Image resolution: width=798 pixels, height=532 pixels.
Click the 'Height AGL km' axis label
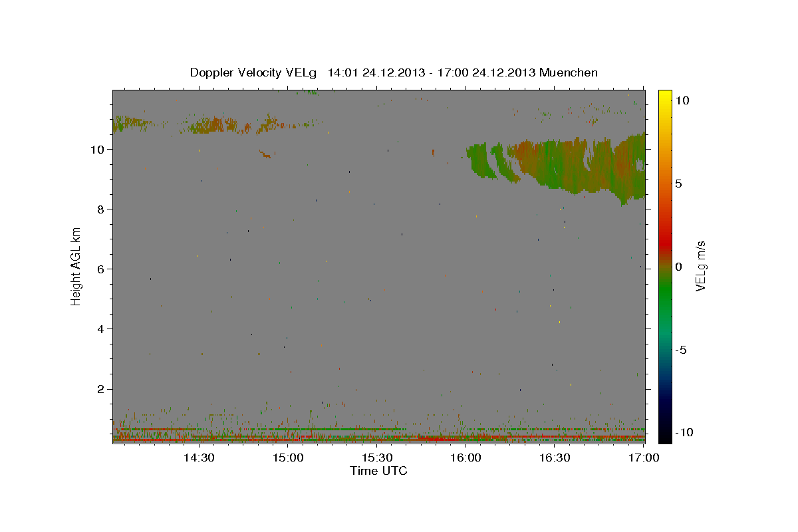point(76,267)
